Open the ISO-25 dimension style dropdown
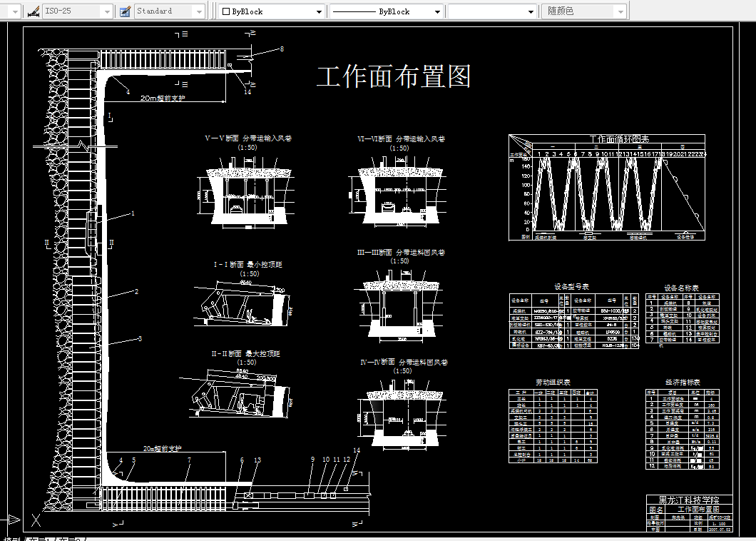Image resolution: width=756 pixels, height=541 pixels. click(106, 11)
